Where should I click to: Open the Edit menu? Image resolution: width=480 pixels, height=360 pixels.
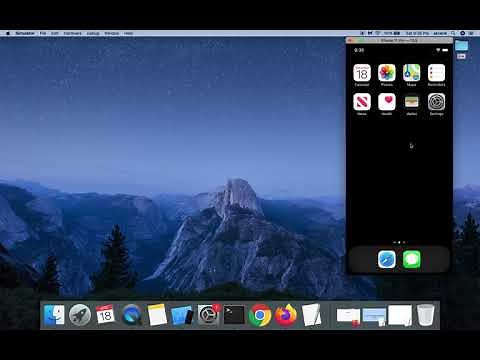(55, 33)
